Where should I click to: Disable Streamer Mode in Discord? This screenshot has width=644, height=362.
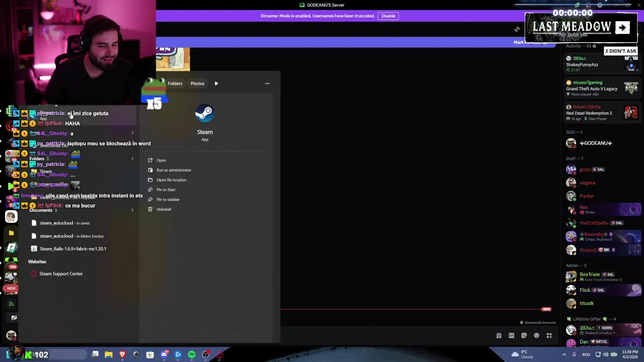pyautogui.click(x=388, y=16)
